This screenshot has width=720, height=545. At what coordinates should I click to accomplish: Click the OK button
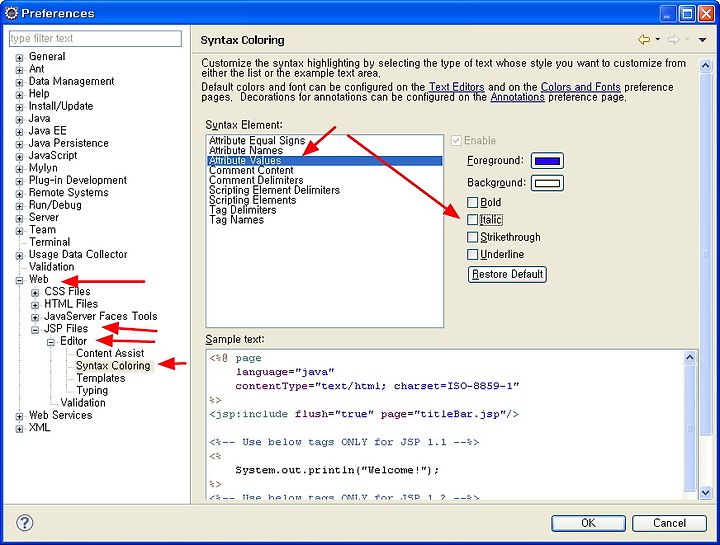tap(588, 523)
